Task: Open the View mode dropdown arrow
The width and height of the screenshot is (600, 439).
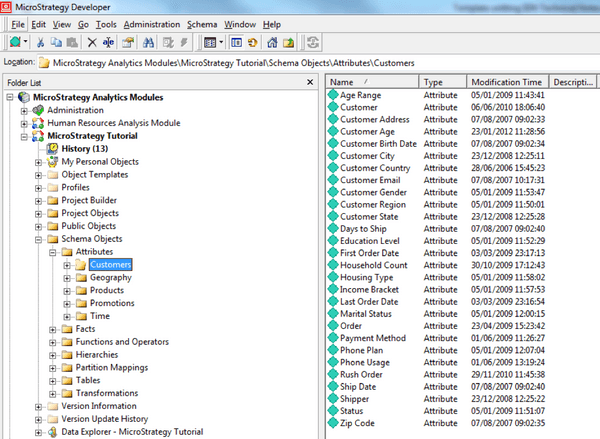Action: 221,42
